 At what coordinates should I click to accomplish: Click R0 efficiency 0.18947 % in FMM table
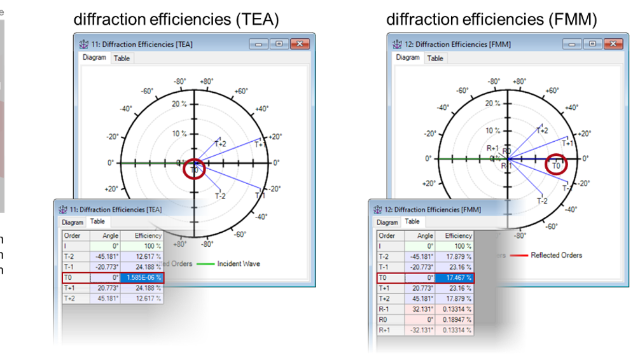point(454,320)
